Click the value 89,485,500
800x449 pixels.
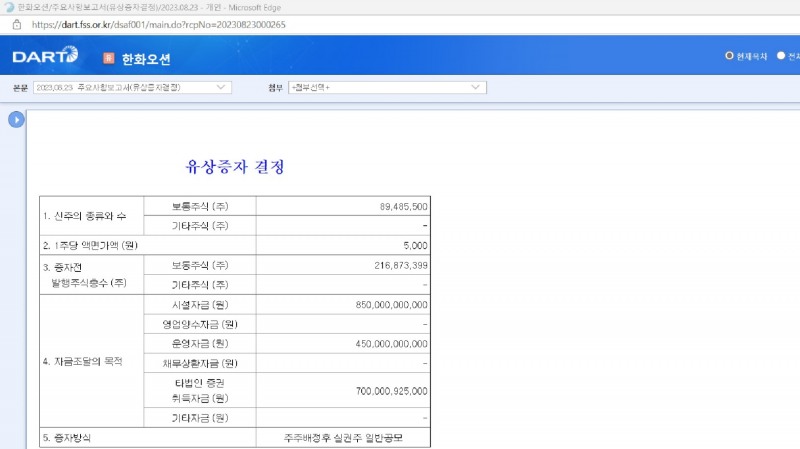(x=403, y=207)
